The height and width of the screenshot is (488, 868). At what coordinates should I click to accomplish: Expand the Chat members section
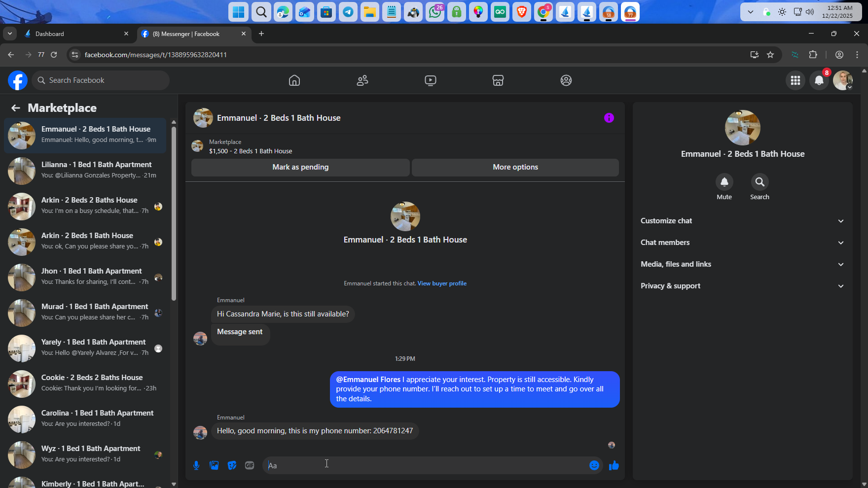point(742,243)
